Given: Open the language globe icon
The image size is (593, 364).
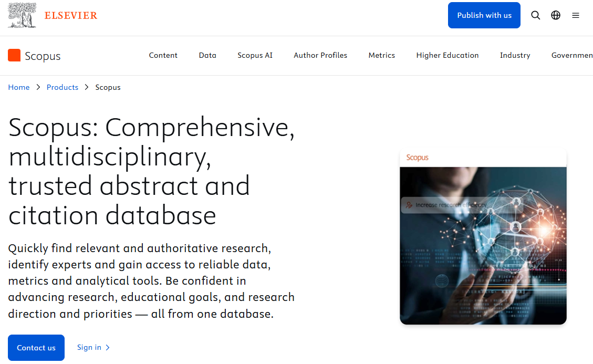Looking at the screenshot, I should pos(556,15).
